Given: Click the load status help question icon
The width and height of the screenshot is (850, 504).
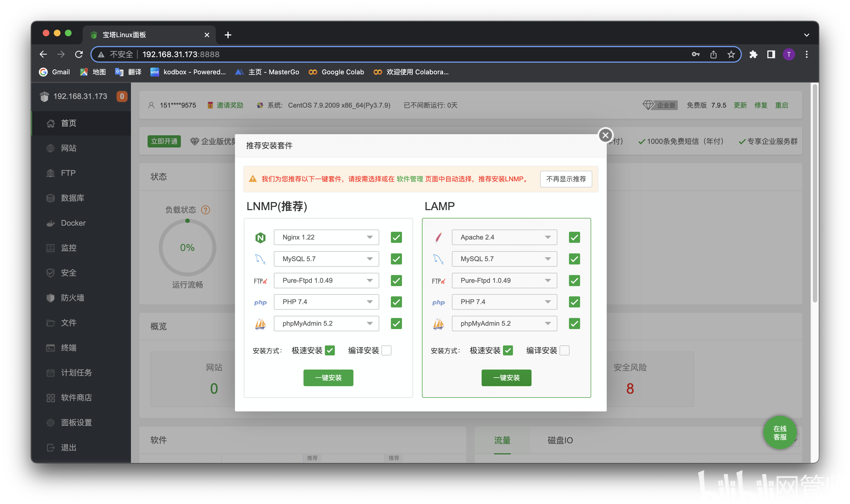Looking at the screenshot, I should 205,210.
